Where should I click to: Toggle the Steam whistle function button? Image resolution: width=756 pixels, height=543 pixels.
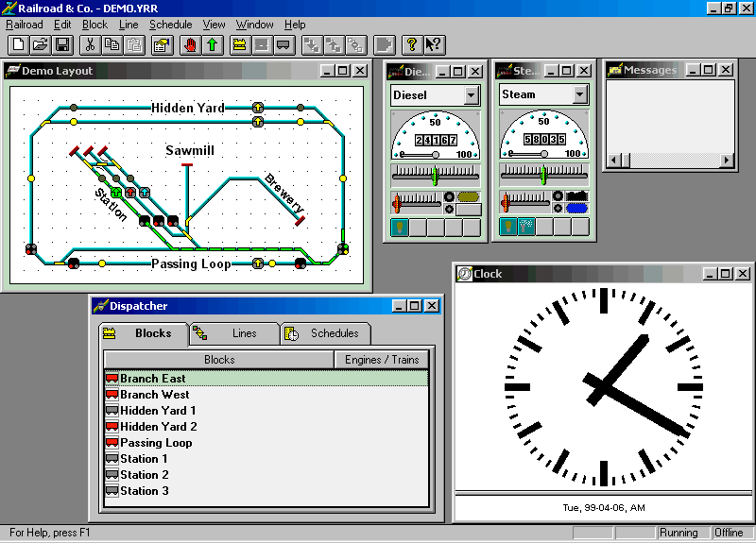pyautogui.click(x=525, y=226)
